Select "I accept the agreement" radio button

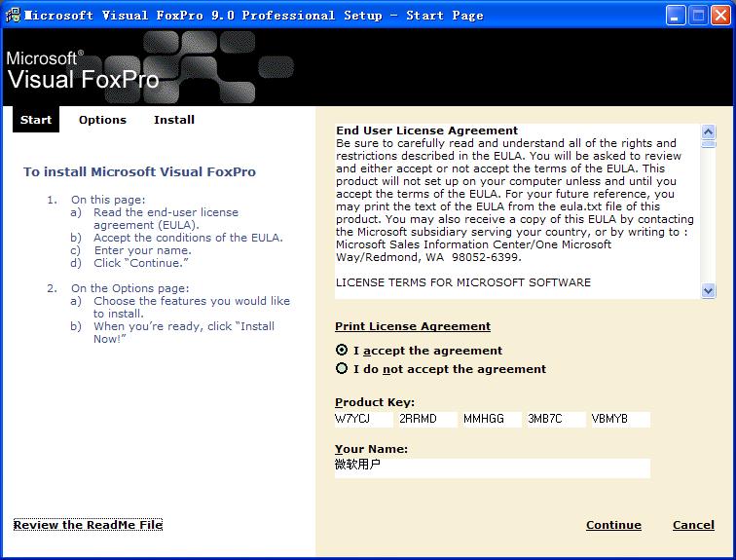[342, 351]
